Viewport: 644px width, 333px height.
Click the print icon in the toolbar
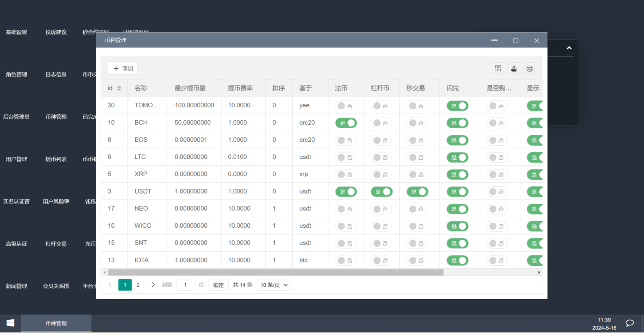pos(529,68)
